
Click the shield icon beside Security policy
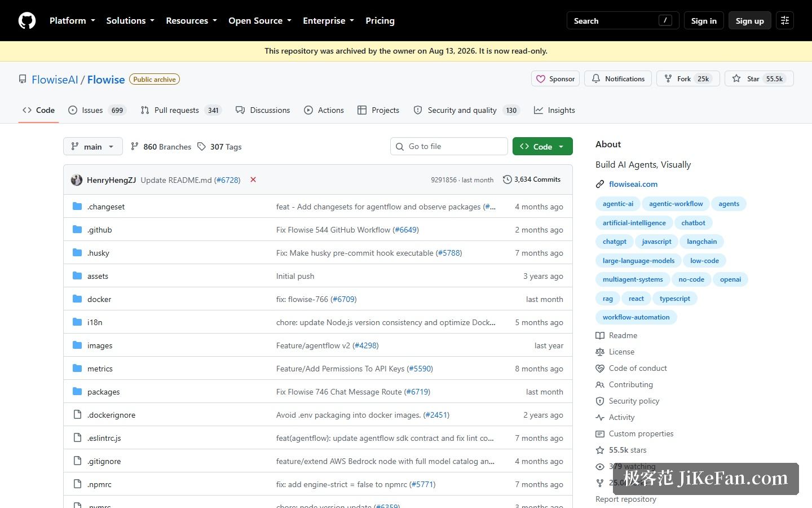(600, 401)
